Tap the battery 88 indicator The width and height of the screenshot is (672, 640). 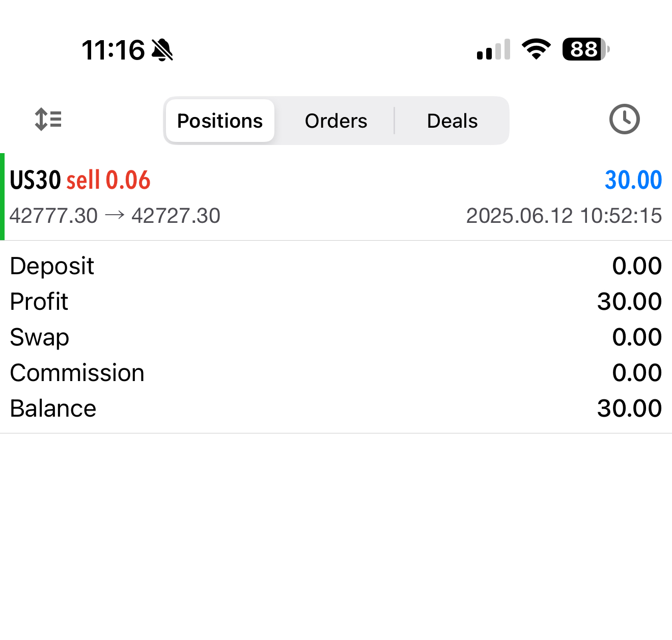pos(585,49)
